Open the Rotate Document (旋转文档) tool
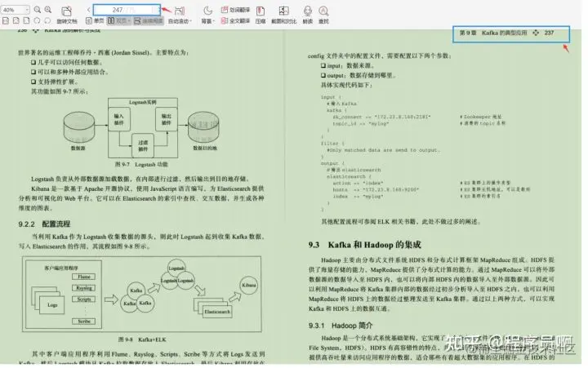The width and height of the screenshot is (588, 368). tap(67, 16)
